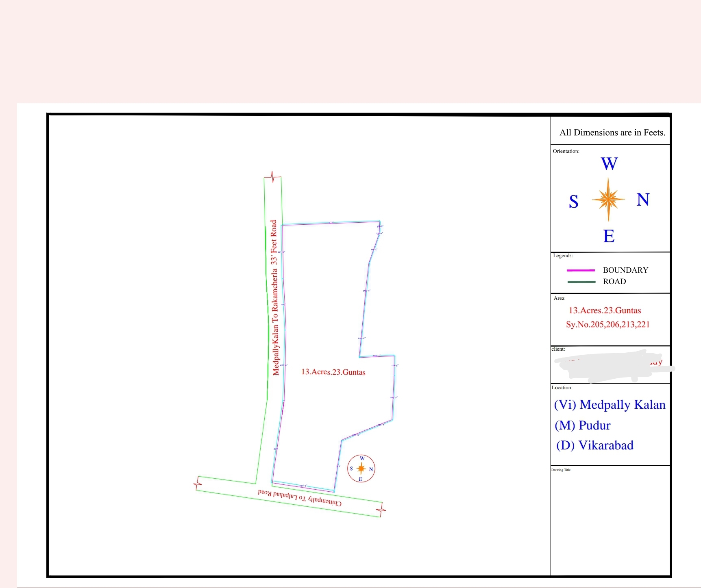Click the magenta BOUNDARY legend line
Image resolution: width=701 pixels, height=588 pixels.
pos(581,270)
